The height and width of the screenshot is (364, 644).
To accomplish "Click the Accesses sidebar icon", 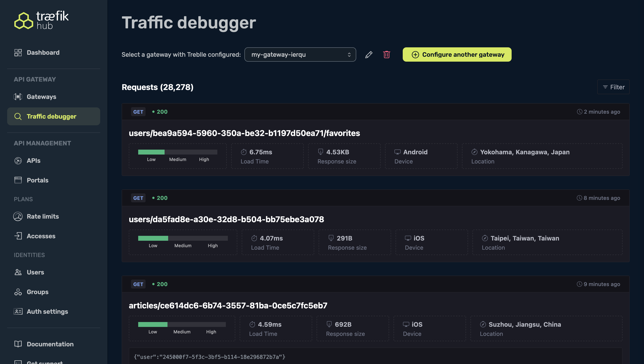I will [18, 236].
